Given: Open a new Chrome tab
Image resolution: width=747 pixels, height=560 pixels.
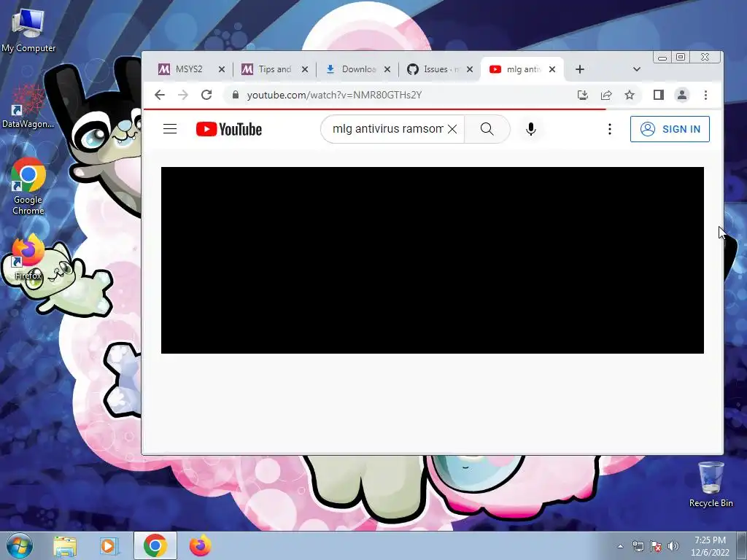Looking at the screenshot, I should pyautogui.click(x=580, y=69).
